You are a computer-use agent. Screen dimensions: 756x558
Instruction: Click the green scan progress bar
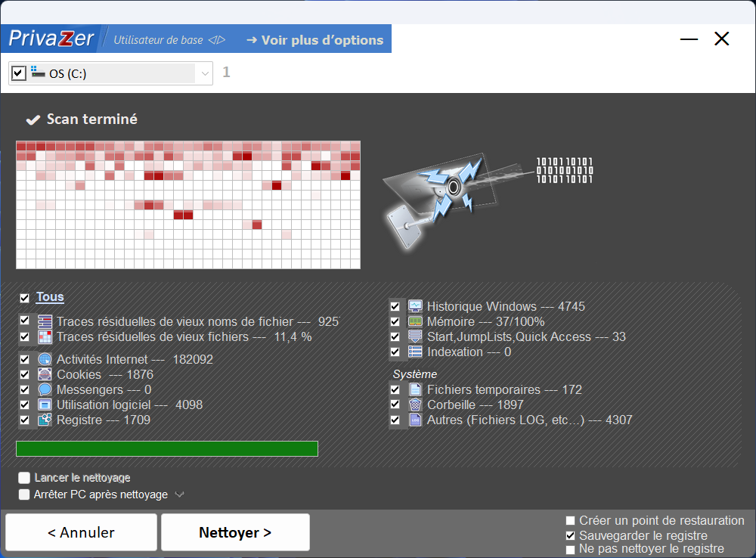click(166, 449)
